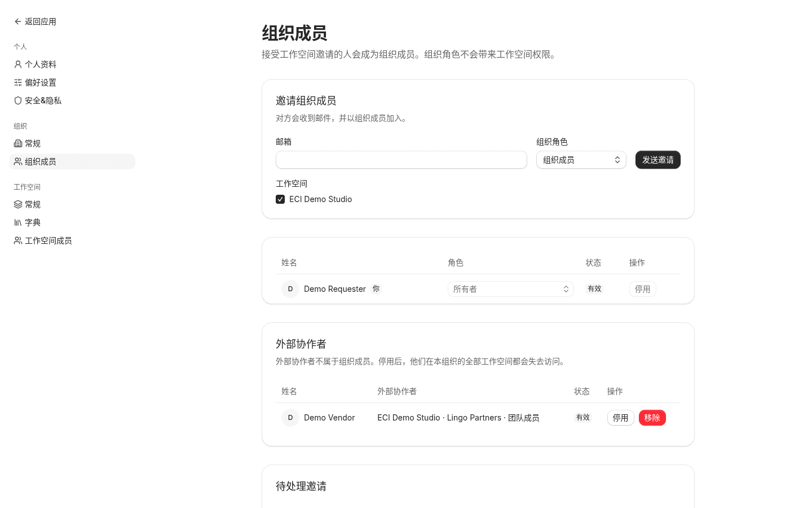Image resolution: width=812 pixels, height=508 pixels.
Task: Click the 有效 status badge of Demo Requester
Action: click(594, 288)
